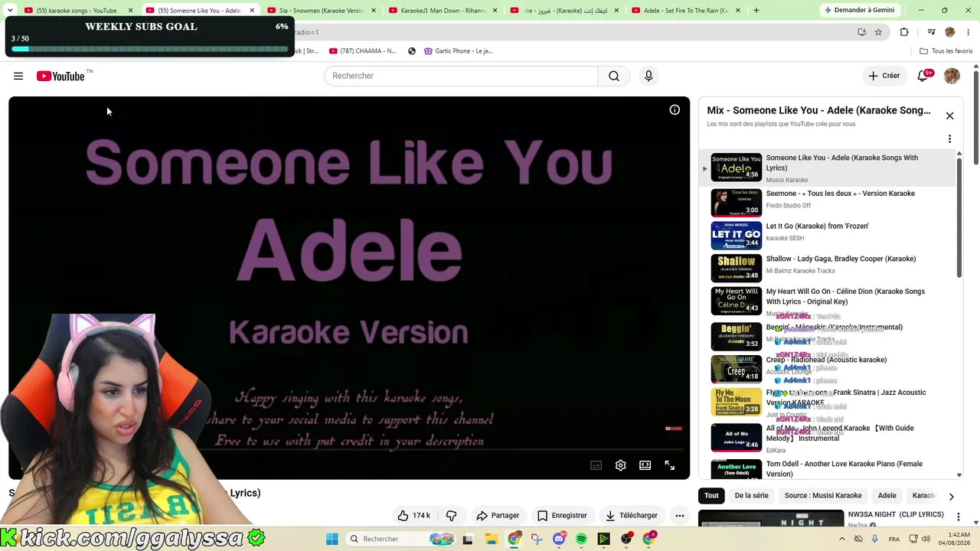Open the YouTube account avatar menu

coord(952,76)
